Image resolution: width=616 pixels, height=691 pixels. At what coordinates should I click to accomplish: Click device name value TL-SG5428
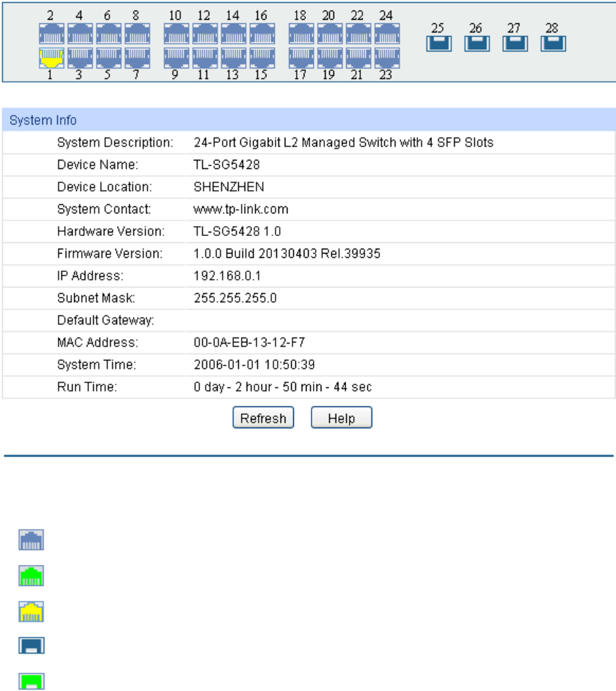pyautogui.click(x=227, y=165)
